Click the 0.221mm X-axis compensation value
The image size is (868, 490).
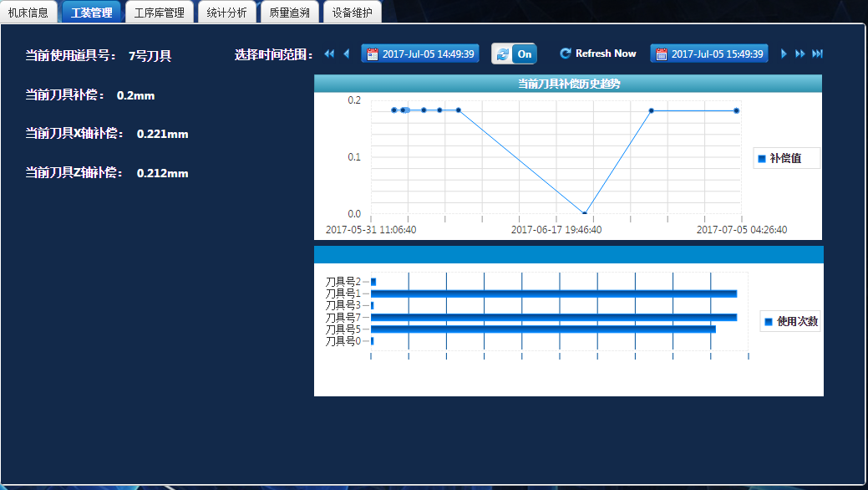[x=163, y=134]
